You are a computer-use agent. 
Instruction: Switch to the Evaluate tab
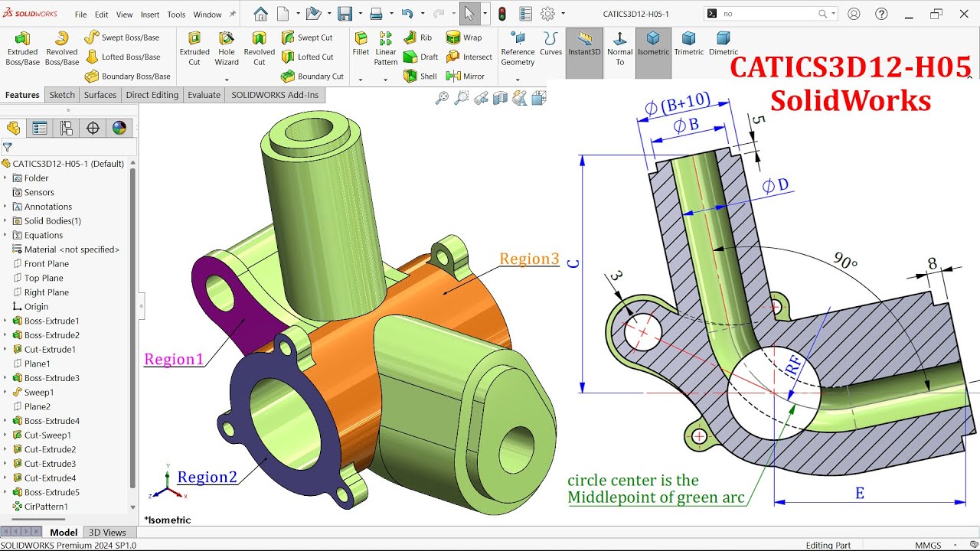tap(204, 95)
